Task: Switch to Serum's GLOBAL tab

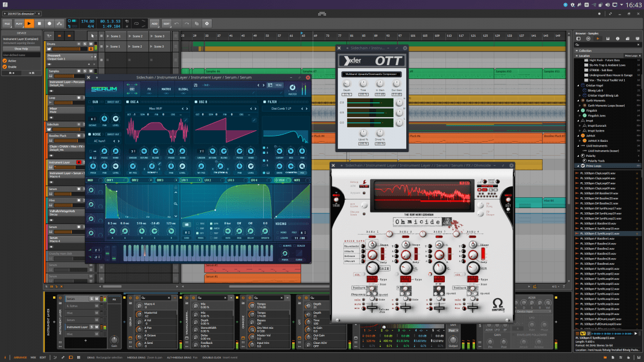Action: coord(183,89)
